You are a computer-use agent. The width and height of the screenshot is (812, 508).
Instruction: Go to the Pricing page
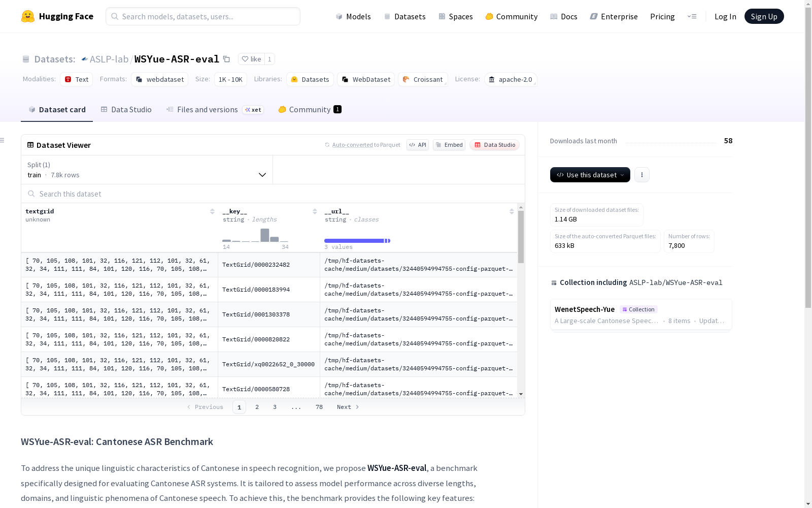click(662, 16)
